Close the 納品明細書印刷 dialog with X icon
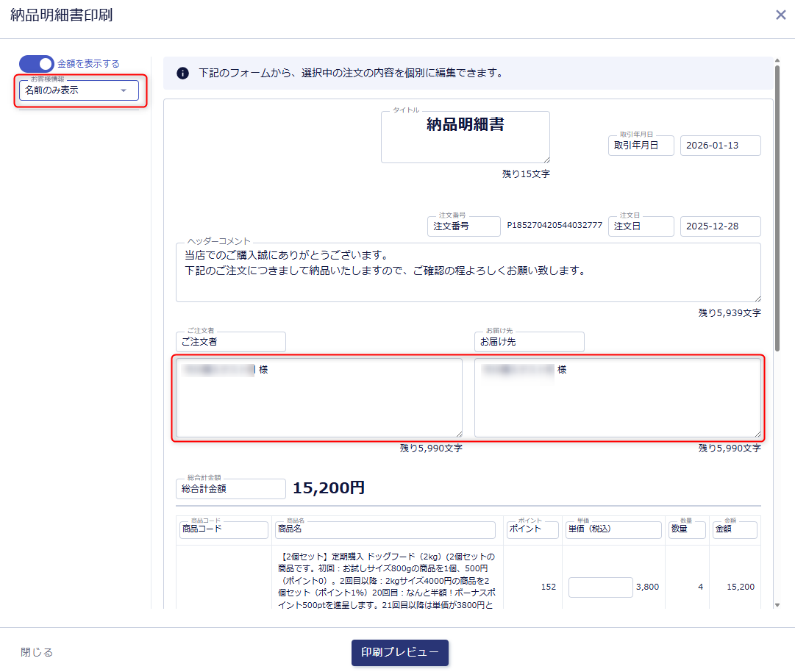Viewport: 795px width, 672px height. [x=780, y=15]
